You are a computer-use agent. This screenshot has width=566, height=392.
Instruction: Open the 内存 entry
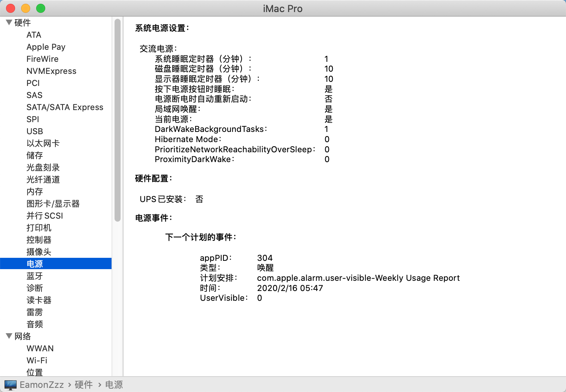35,191
